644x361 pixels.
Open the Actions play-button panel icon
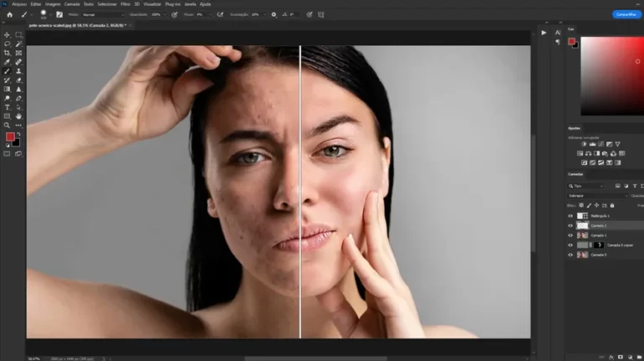(543, 33)
